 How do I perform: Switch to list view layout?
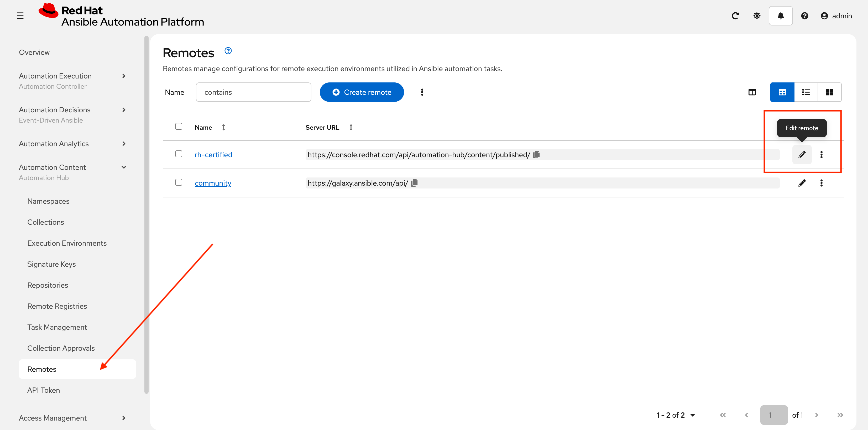click(x=806, y=92)
